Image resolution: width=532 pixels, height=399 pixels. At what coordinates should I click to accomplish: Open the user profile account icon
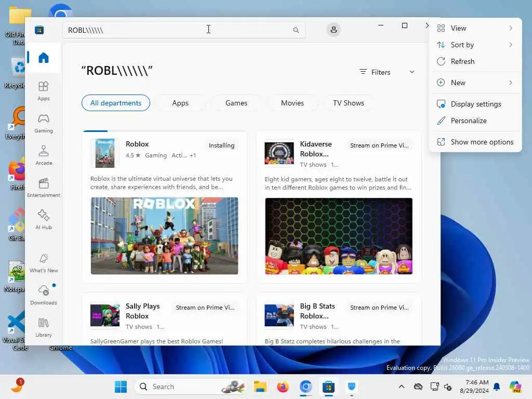coord(334,30)
